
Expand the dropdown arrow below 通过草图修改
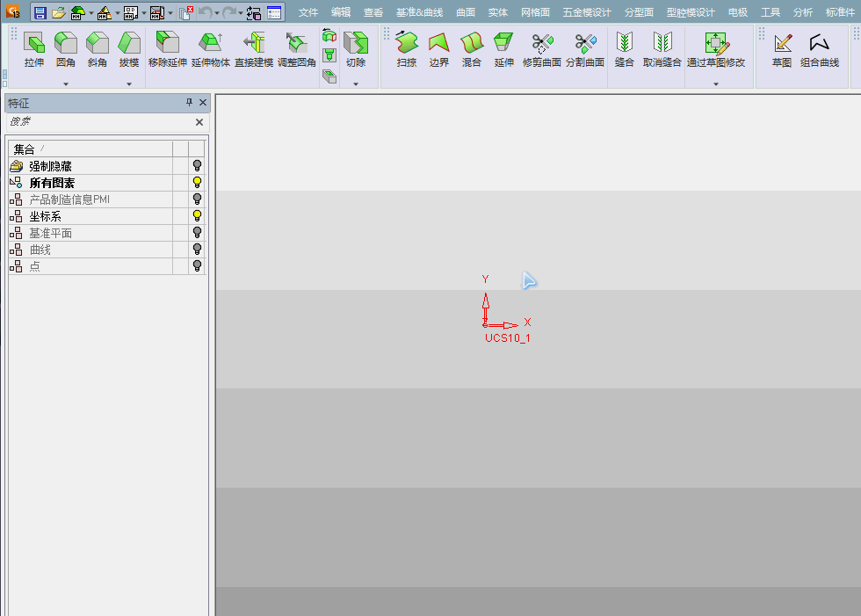click(x=716, y=84)
